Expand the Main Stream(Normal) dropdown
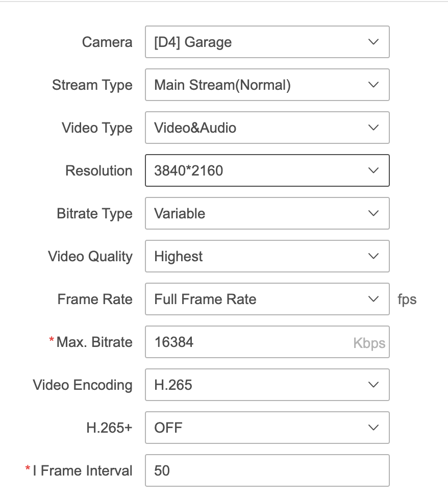Image resolution: width=448 pixels, height=499 pixels. tap(267, 85)
